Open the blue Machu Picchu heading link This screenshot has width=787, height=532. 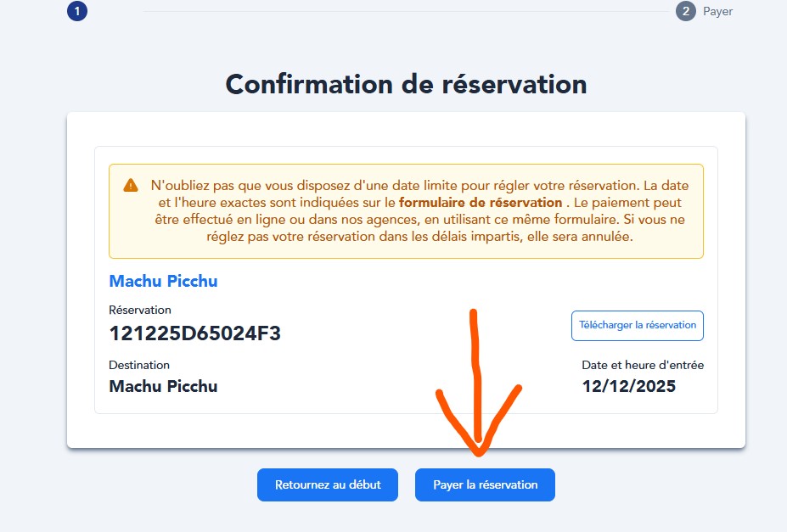click(163, 281)
